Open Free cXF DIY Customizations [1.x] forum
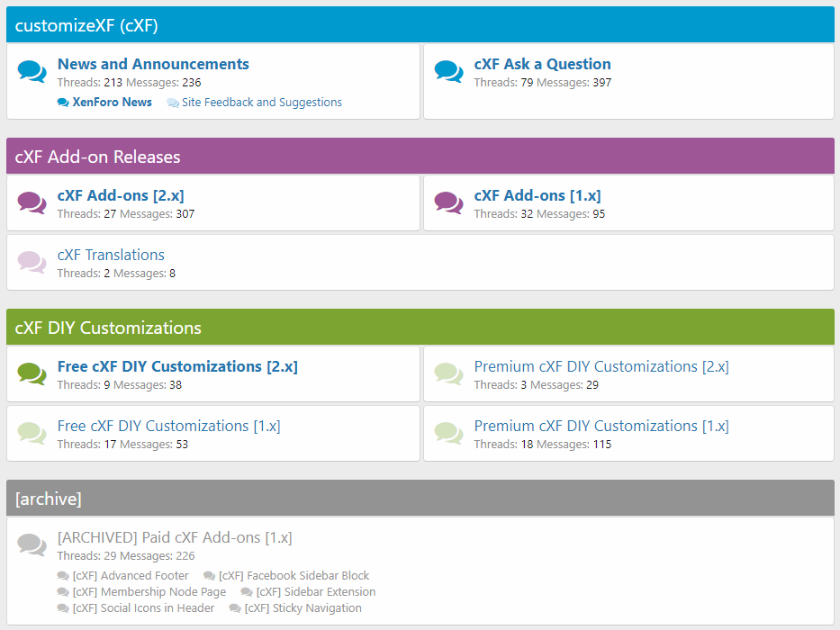The image size is (840, 630). (168, 426)
